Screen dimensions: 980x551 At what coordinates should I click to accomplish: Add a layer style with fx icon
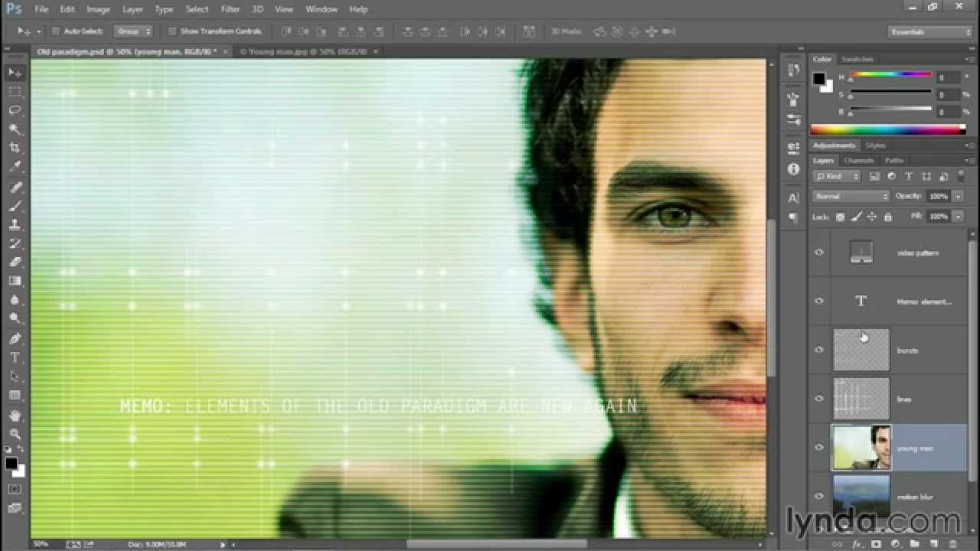pos(857,544)
